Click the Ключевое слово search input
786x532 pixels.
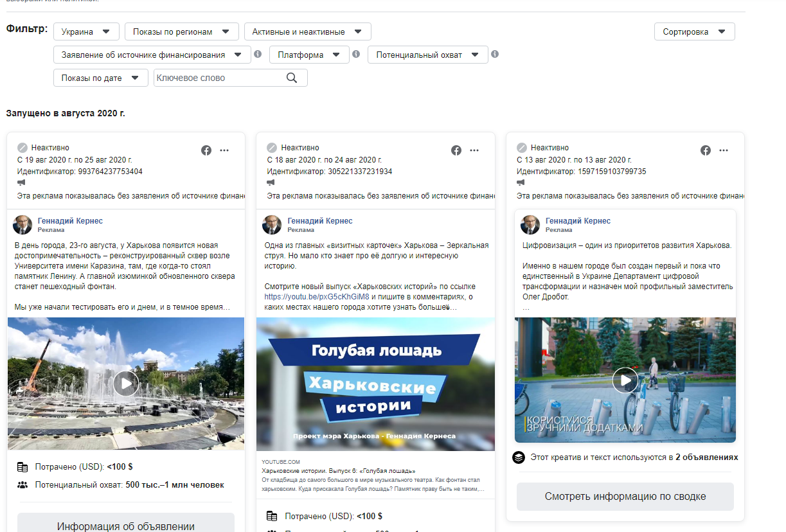click(x=217, y=78)
